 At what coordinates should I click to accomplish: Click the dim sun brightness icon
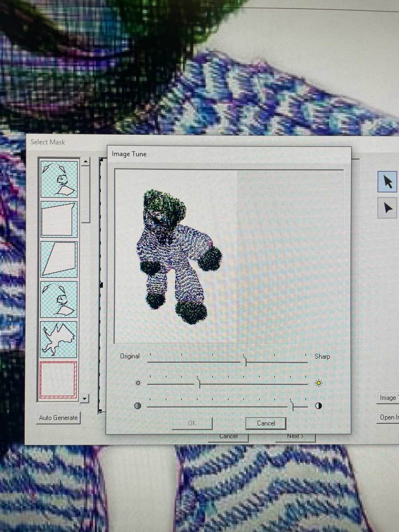coord(138,383)
